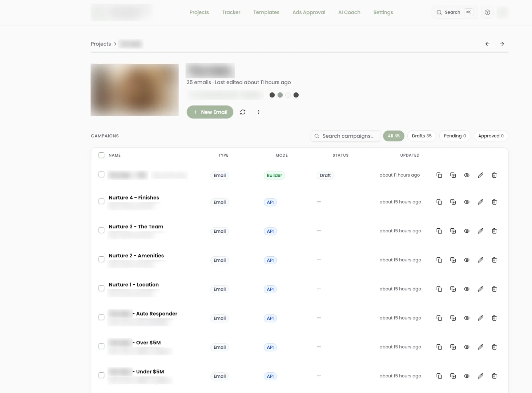Duplicate the Auto Responder campaign
Screen dimensions: 532x393
453,318
